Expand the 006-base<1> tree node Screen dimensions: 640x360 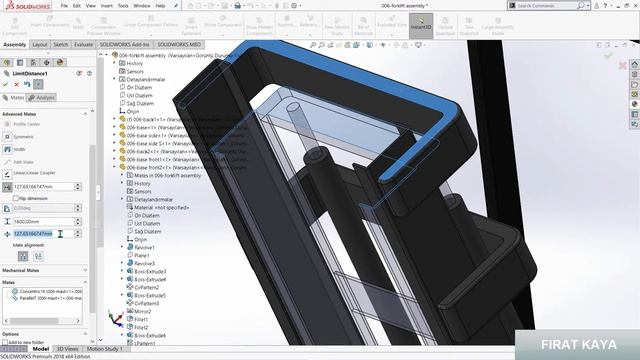[114, 127]
